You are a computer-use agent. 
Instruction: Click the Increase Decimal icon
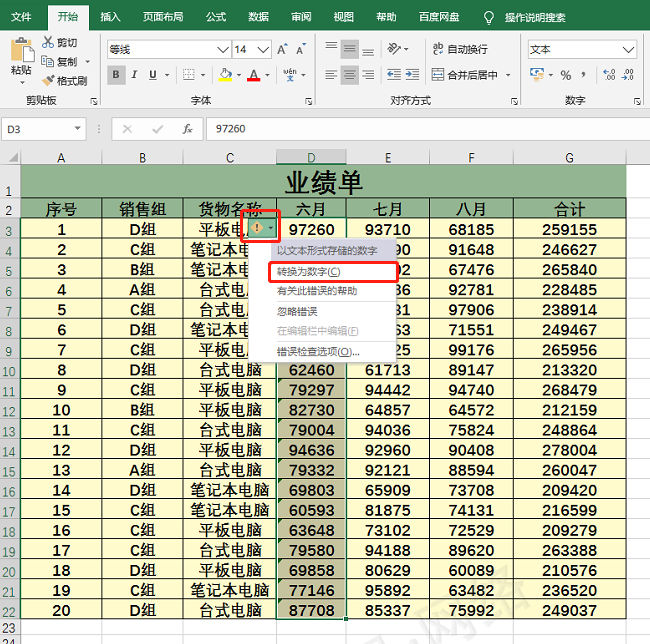click(x=609, y=75)
